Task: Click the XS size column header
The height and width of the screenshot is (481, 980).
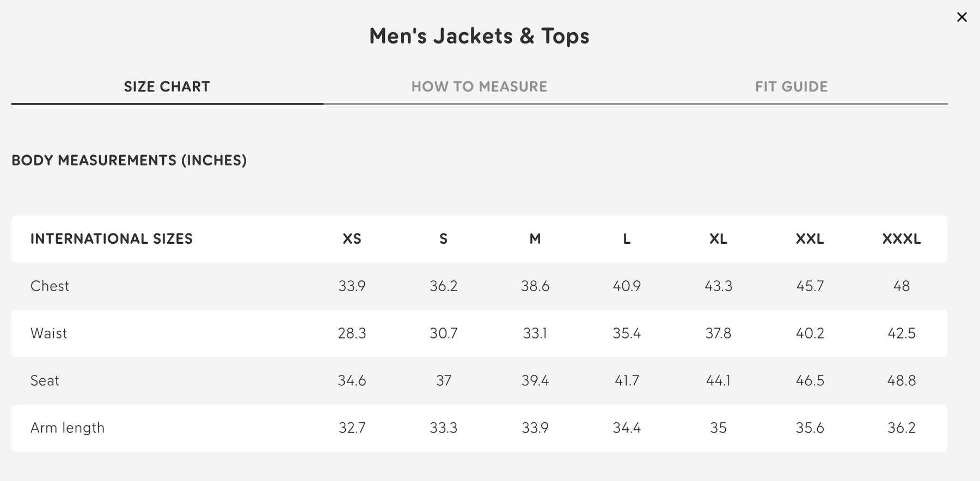Action: tap(352, 239)
